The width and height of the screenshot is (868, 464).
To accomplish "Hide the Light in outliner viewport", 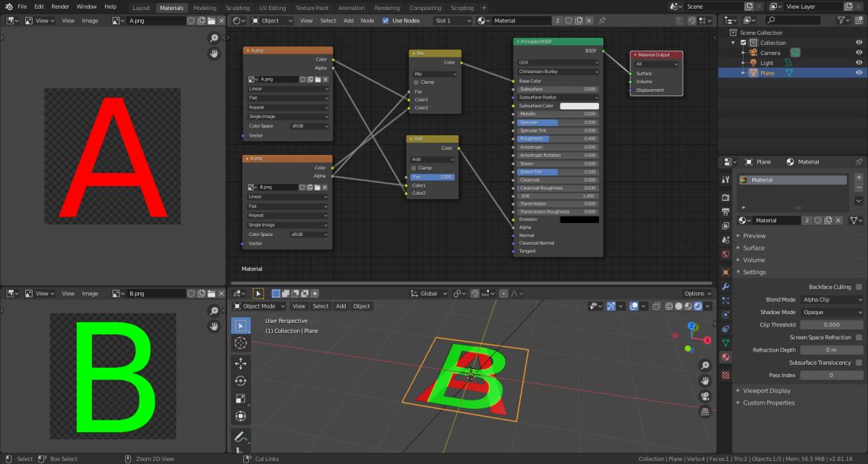I will pyautogui.click(x=859, y=62).
